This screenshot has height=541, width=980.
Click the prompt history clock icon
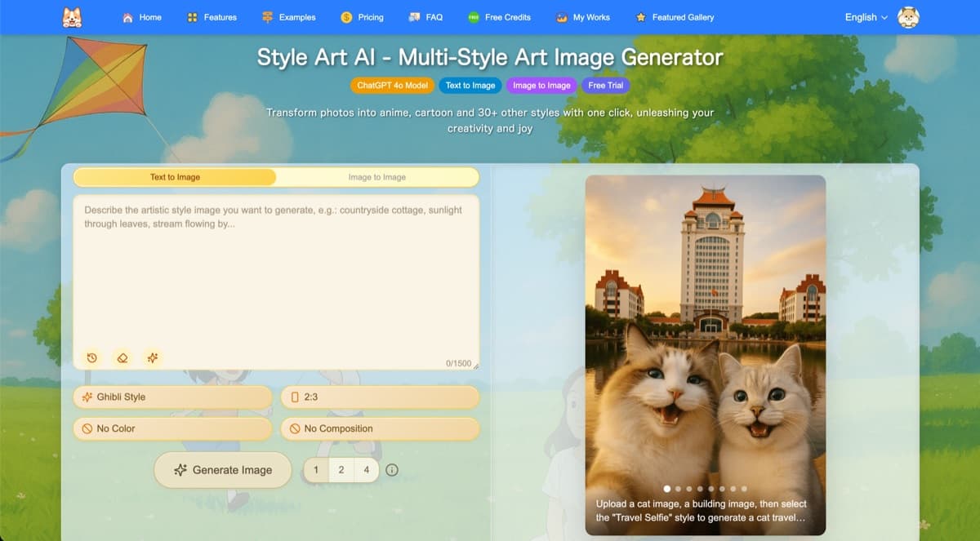[x=91, y=357]
